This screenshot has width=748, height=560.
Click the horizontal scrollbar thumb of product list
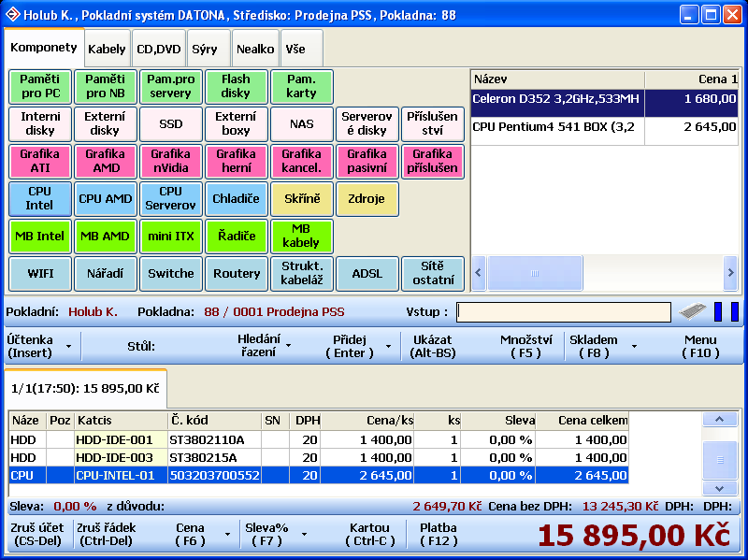pos(535,273)
